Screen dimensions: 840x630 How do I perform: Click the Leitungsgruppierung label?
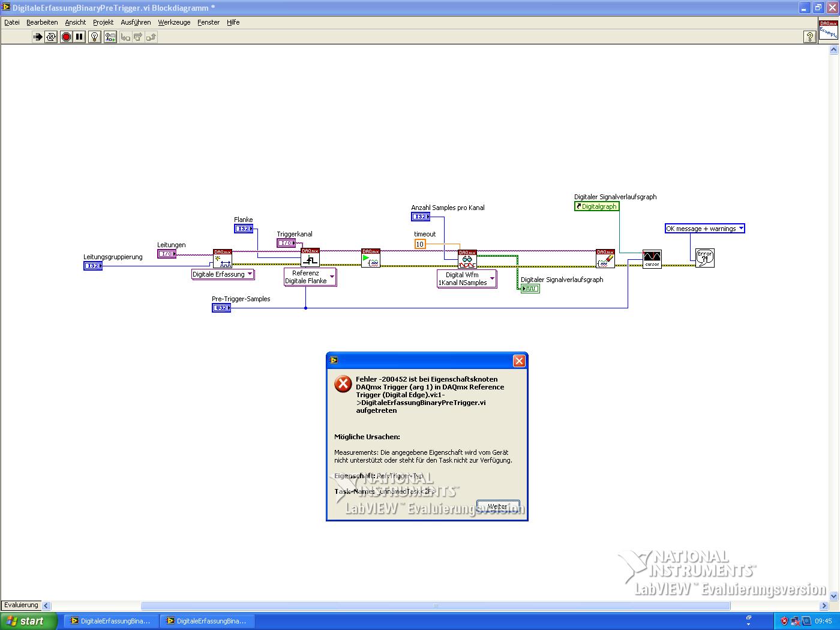point(113,257)
